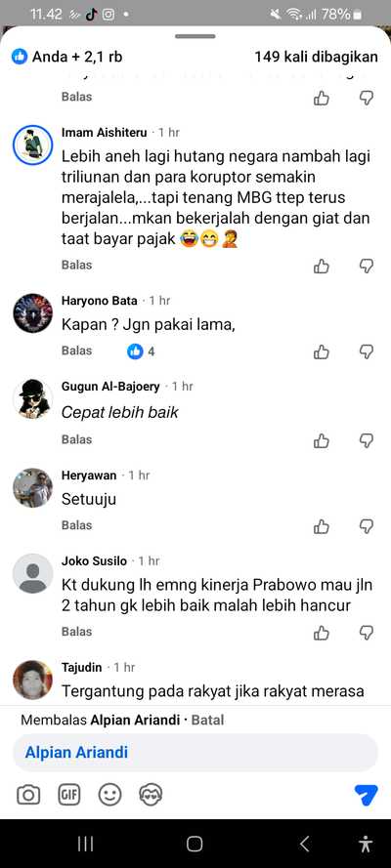391x868 pixels.
Task: Send the reply with blue arrow
Action: click(366, 796)
